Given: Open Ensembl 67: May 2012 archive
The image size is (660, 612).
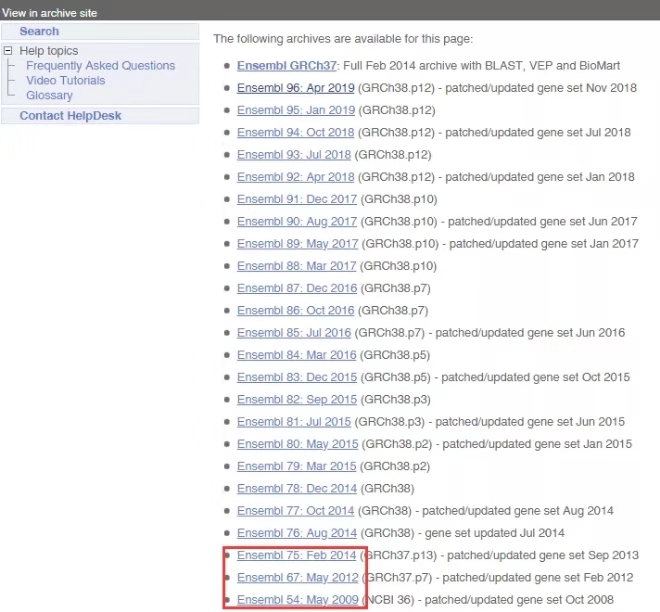Looking at the screenshot, I should point(298,578).
